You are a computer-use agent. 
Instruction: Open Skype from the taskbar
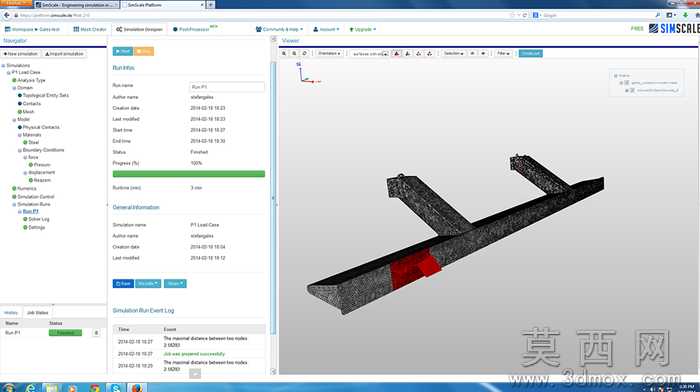point(116,388)
